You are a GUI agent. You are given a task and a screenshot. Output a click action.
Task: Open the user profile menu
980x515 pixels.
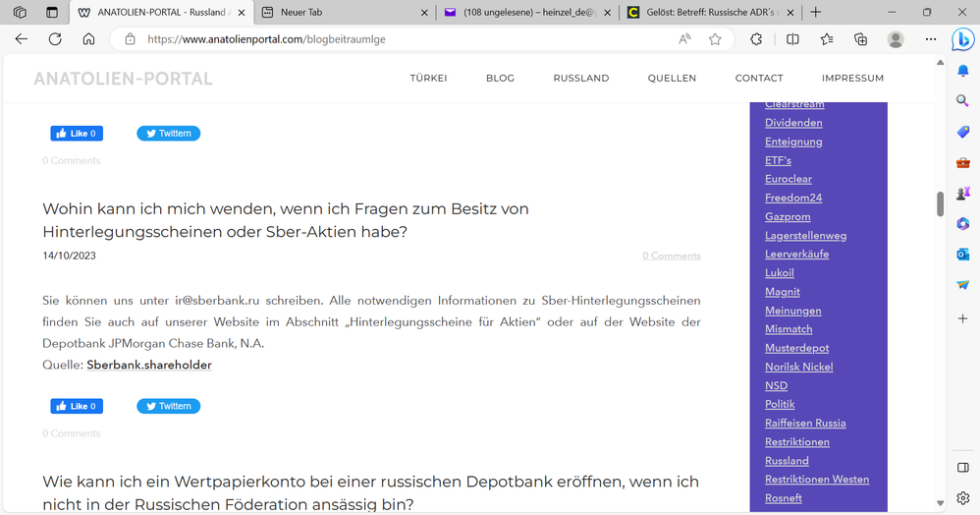[896, 38]
